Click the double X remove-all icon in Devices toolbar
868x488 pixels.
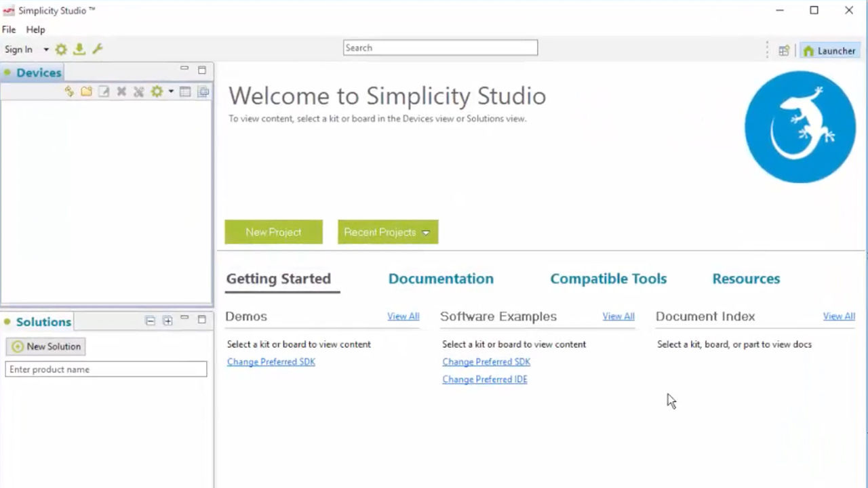click(x=139, y=91)
